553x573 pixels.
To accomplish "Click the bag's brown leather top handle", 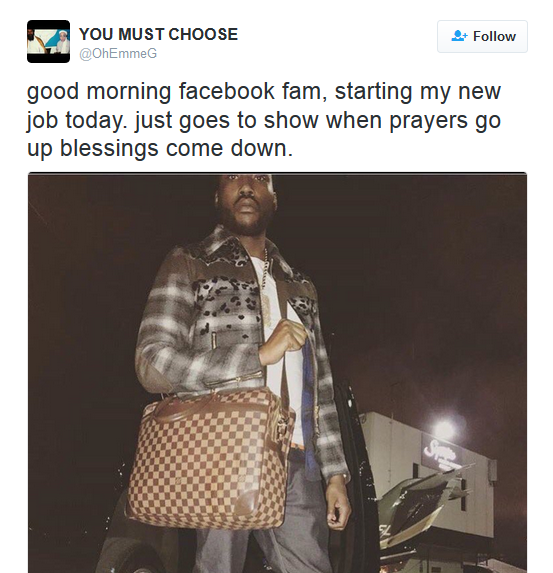I will pyautogui.click(x=205, y=405).
